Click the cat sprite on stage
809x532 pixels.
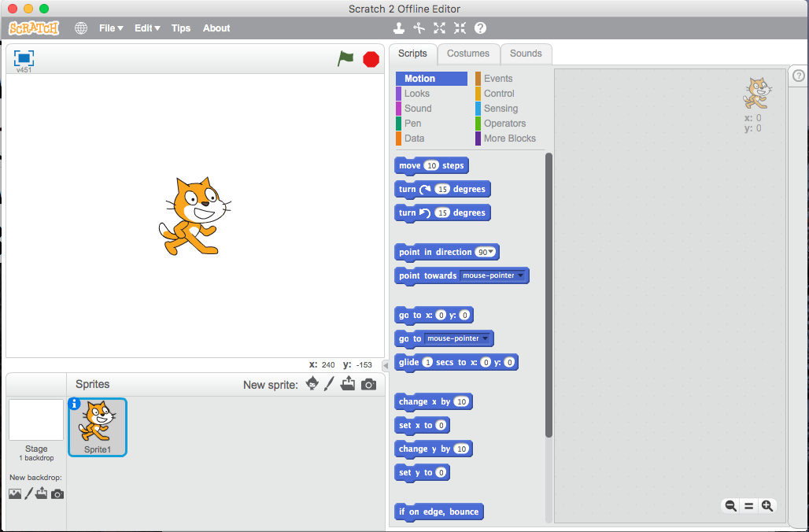194,216
